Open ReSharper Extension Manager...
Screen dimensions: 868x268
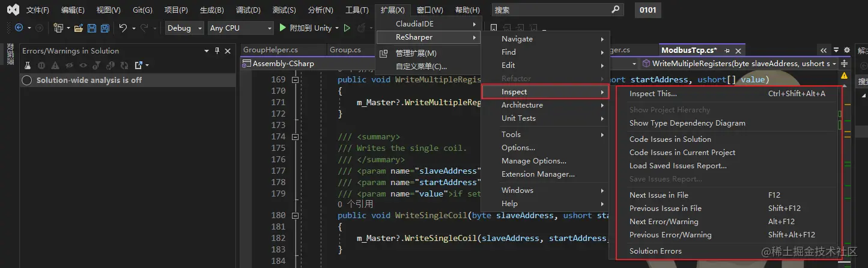click(545, 174)
